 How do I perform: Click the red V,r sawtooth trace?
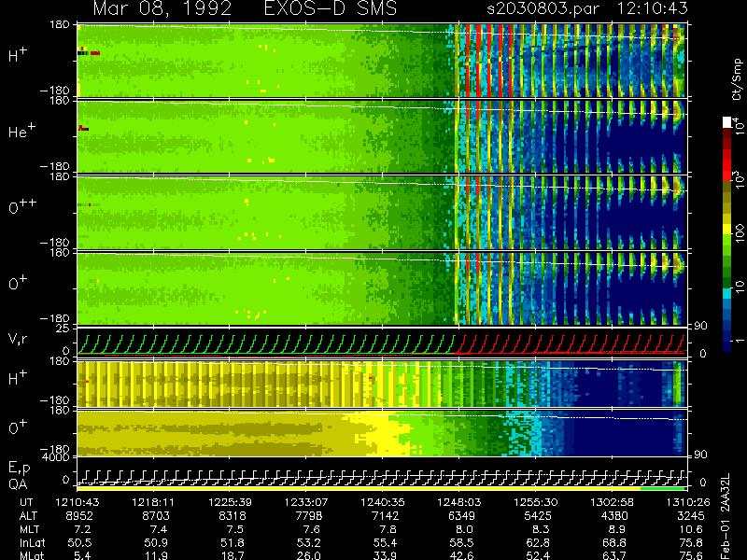pos(571,343)
